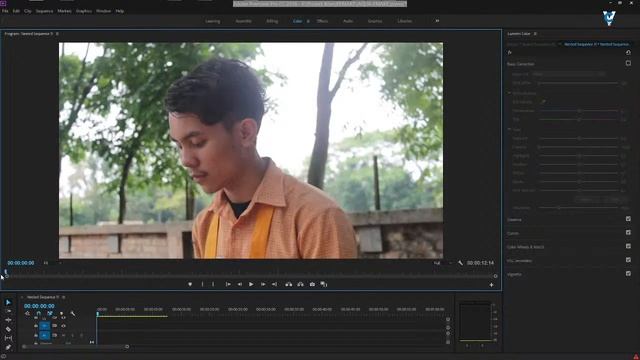
Task: Click the Mark Out button
Action: pyautogui.click(x=213, y=284)
